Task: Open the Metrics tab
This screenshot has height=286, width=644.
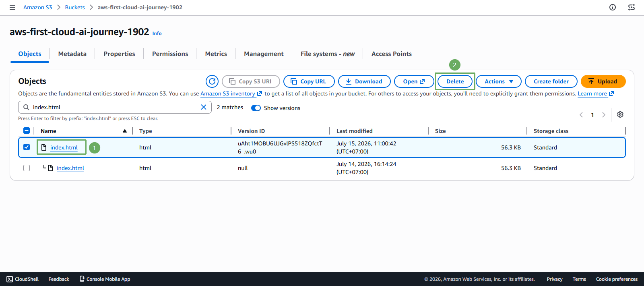Action: (x=216, y=54)
